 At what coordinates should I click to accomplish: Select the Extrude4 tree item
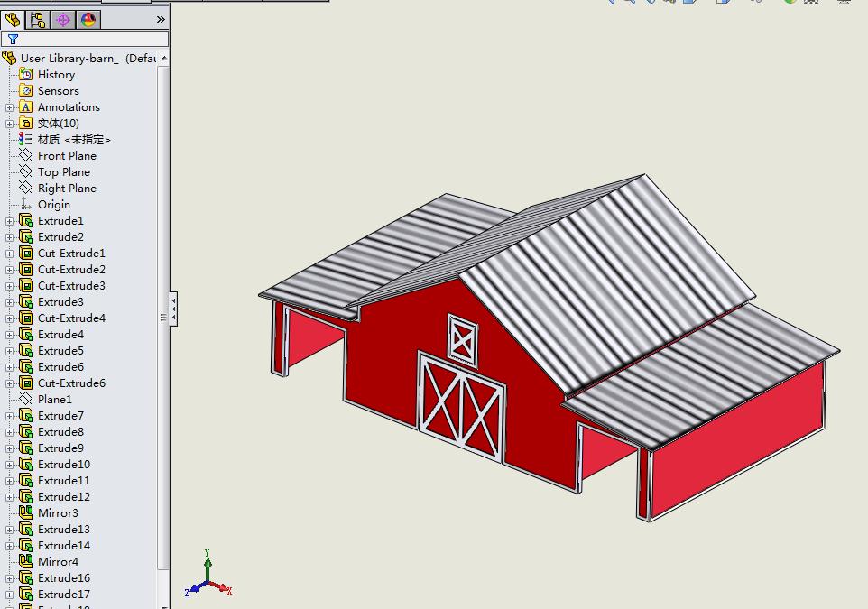coord(60,335)
